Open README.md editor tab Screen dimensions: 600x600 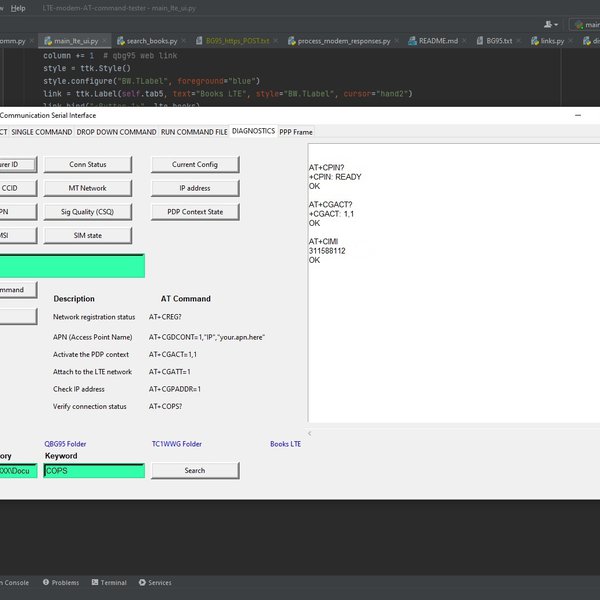tap(438, 41)
